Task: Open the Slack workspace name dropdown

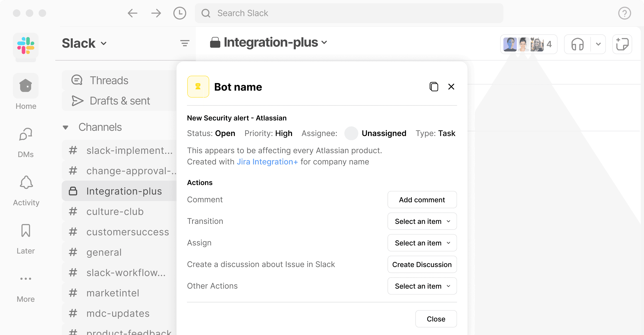Action: coord(84,43)
